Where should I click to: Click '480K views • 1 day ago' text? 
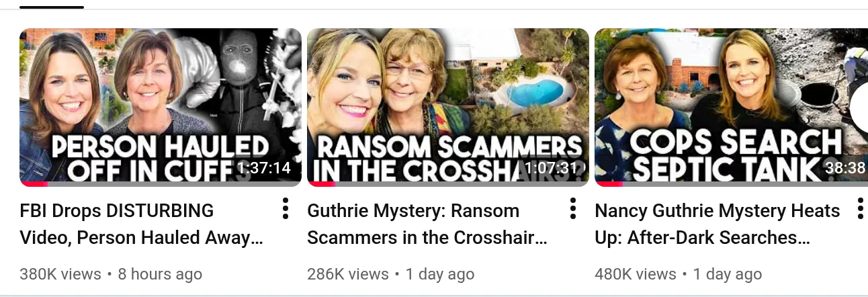coord(679,274)
